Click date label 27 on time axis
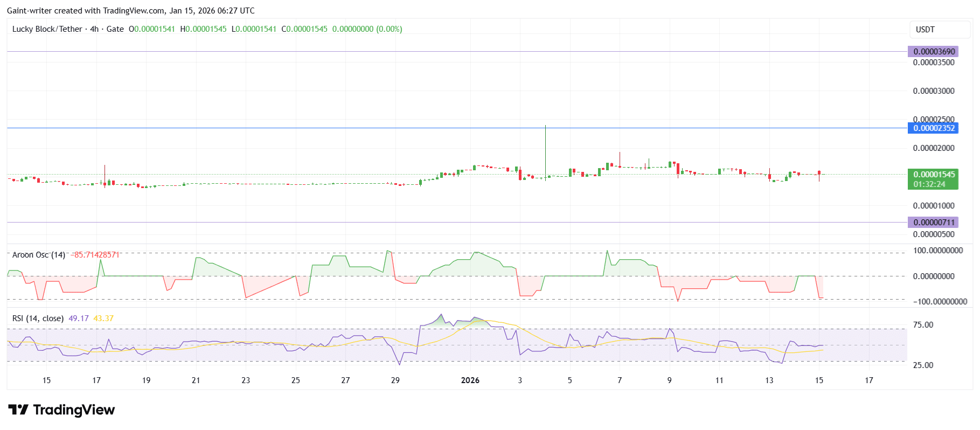Image resolution: width=980 pixels, height=430 pixels. (345, 380)
